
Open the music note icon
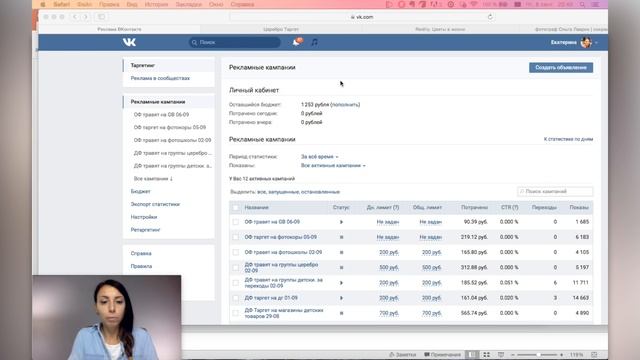coord(314,42)
